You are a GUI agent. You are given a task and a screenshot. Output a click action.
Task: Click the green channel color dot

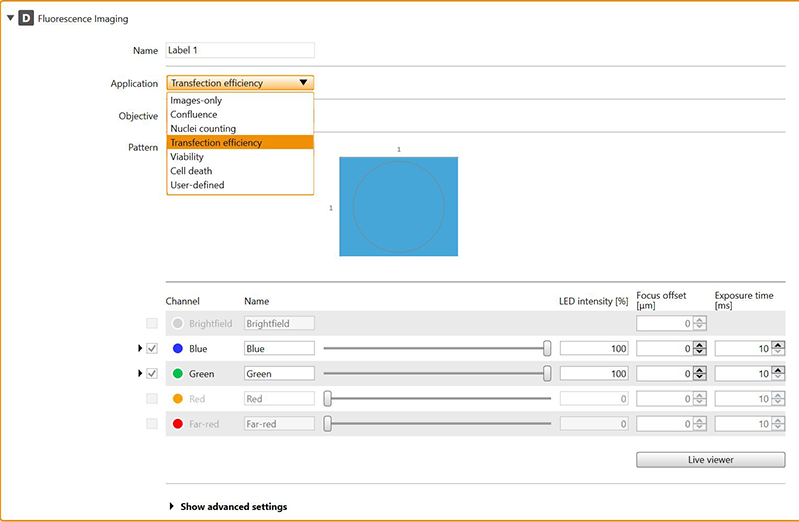(178, 374)
